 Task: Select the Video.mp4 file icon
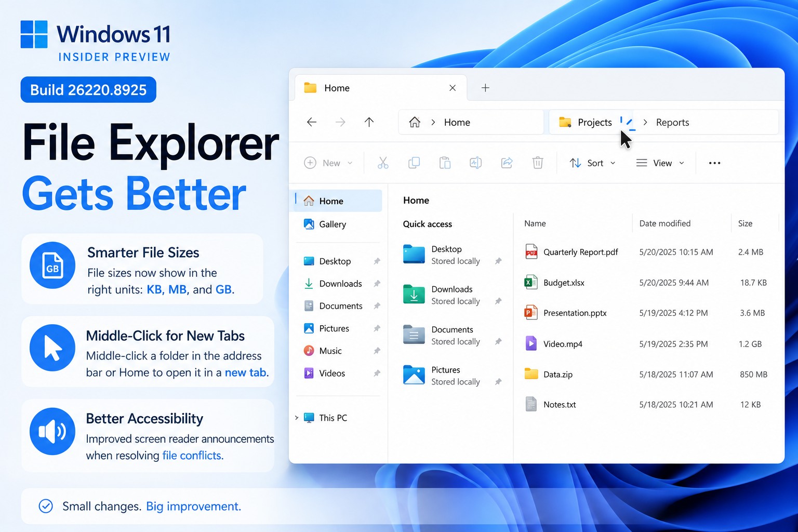click(x=531, y=343)
